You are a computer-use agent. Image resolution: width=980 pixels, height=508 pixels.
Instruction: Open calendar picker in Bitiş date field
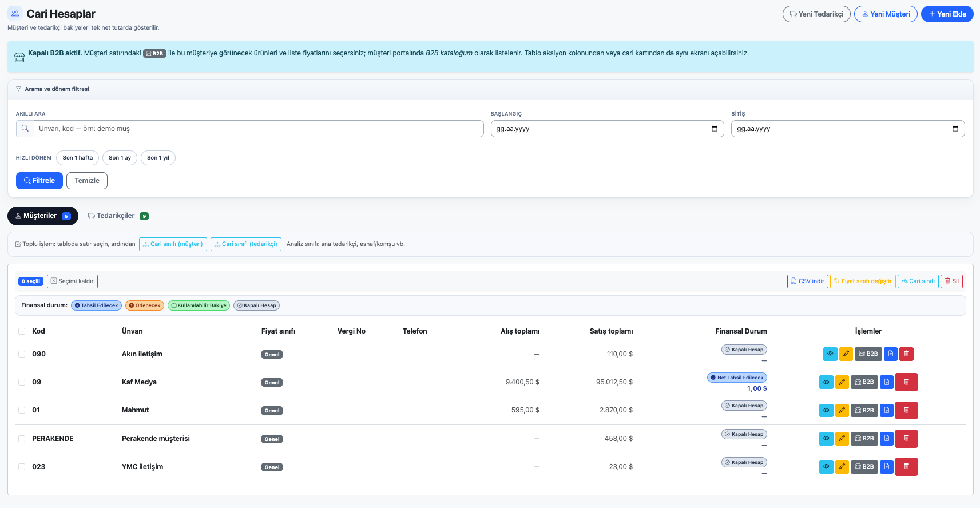click(x=955, y=129)
